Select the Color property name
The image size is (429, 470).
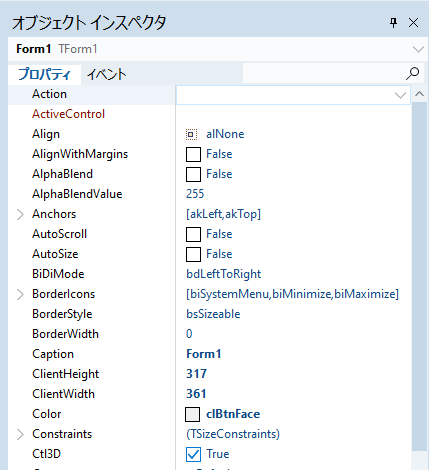click(x=47, y=414)
